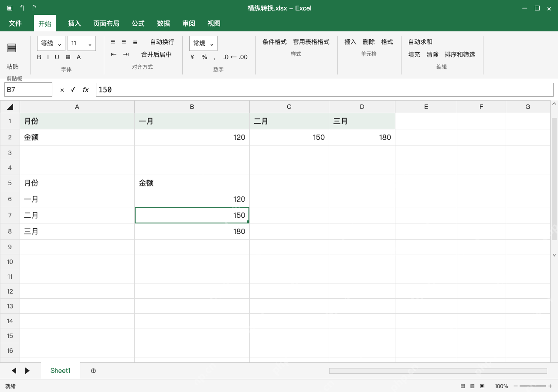
Task: Click the zoom in plus button
Action: tap(550, 386)
